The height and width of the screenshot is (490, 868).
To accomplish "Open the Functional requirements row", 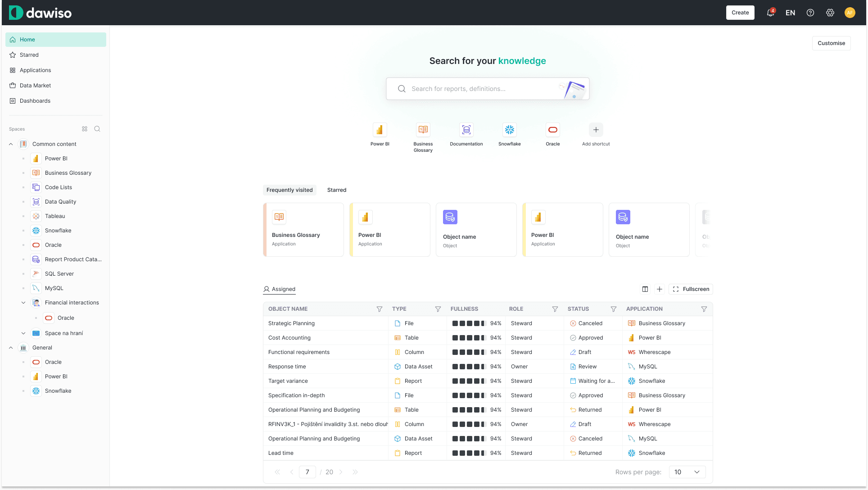I will pyautogui.click(x=488, y=352).
